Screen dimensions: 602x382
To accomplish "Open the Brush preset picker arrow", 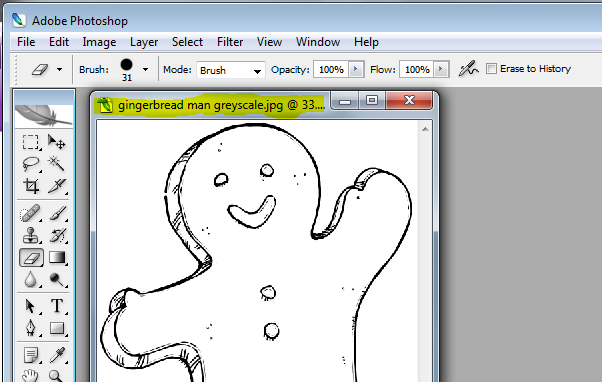I will (x=145, y=70).
